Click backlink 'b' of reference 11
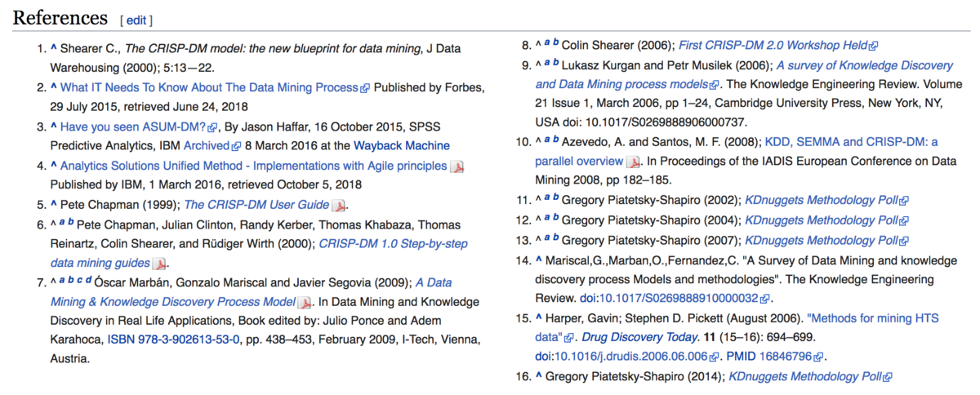Screen dimensions: 980x395 [557, 196]
